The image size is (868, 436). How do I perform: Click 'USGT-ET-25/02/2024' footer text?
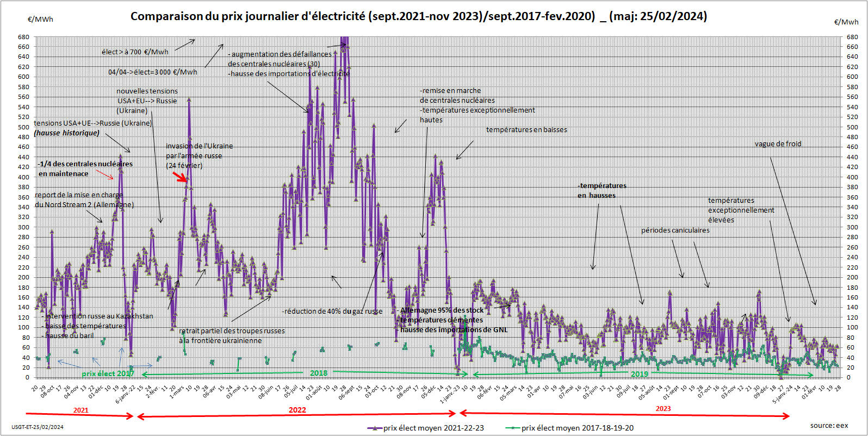pyautogui.click(x=38, y=427)
